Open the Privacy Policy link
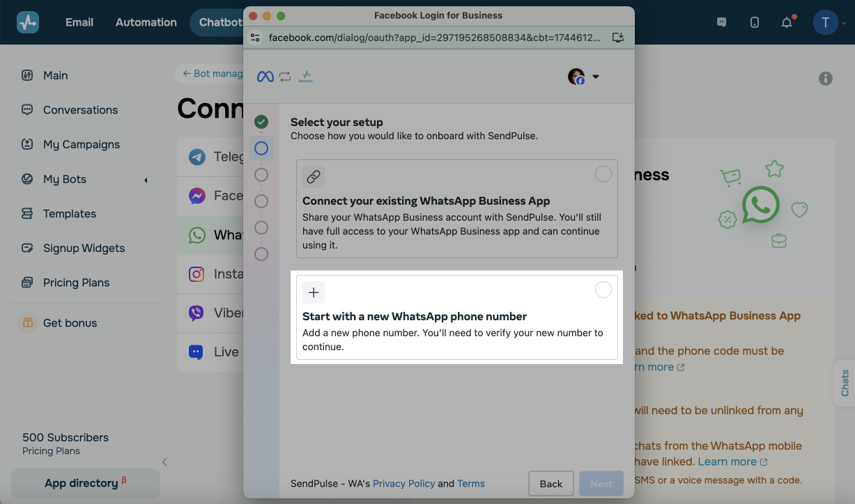This screenshot has height=504, width=855. point(404,483)
